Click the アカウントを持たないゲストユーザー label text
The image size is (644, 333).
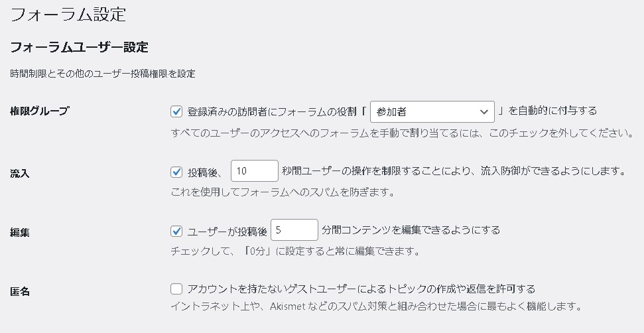point(361,289)
